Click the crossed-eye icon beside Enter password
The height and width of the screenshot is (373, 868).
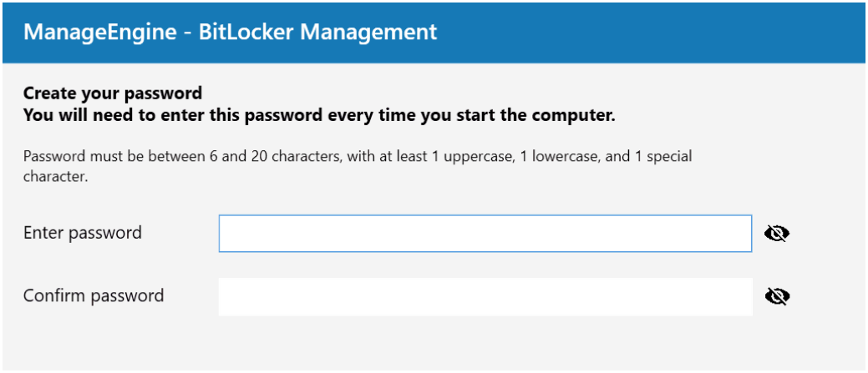point(777,234)
